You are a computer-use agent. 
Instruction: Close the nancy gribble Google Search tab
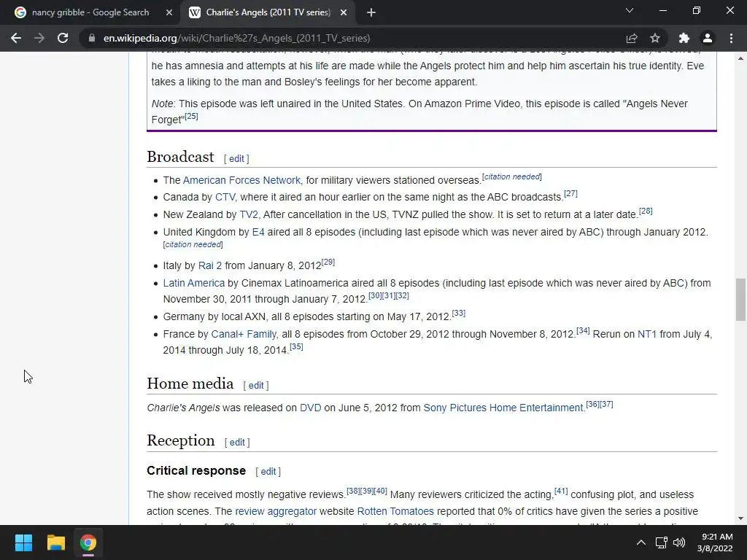coord(169,12)
